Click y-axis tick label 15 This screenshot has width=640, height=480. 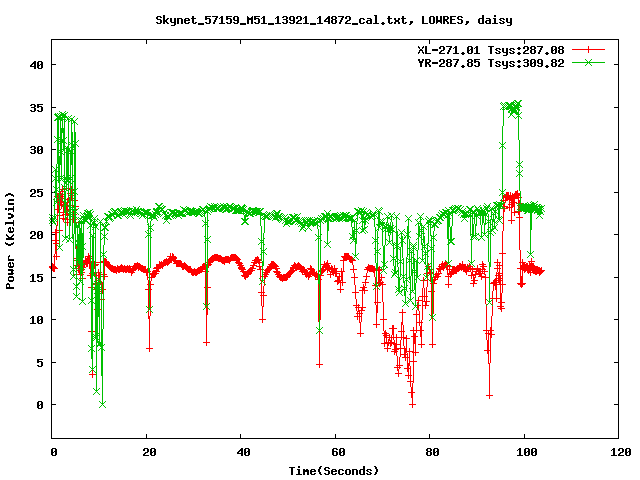(36, 278)
